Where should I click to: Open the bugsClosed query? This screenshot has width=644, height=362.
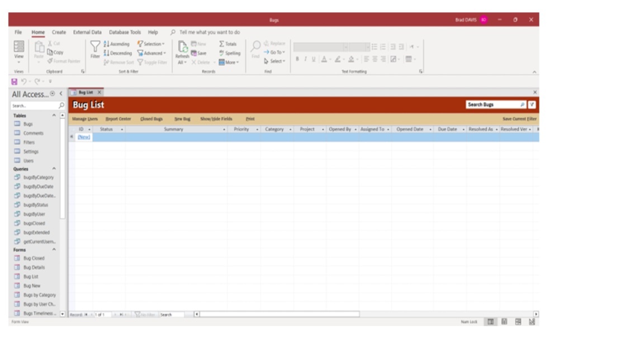point(34,223)
